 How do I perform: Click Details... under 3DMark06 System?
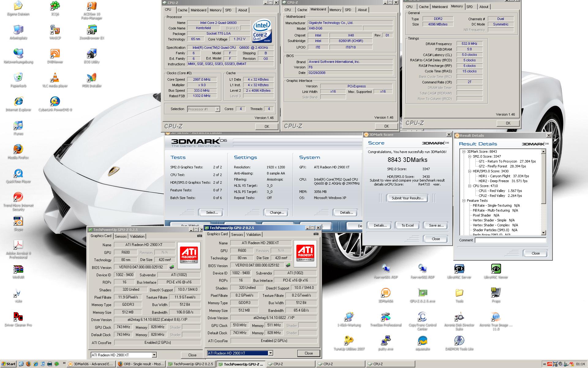(346, 213)
